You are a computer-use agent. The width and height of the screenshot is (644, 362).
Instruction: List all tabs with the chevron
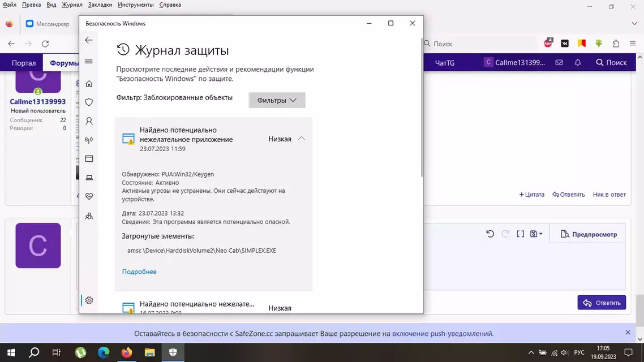[x=634, y=23]
